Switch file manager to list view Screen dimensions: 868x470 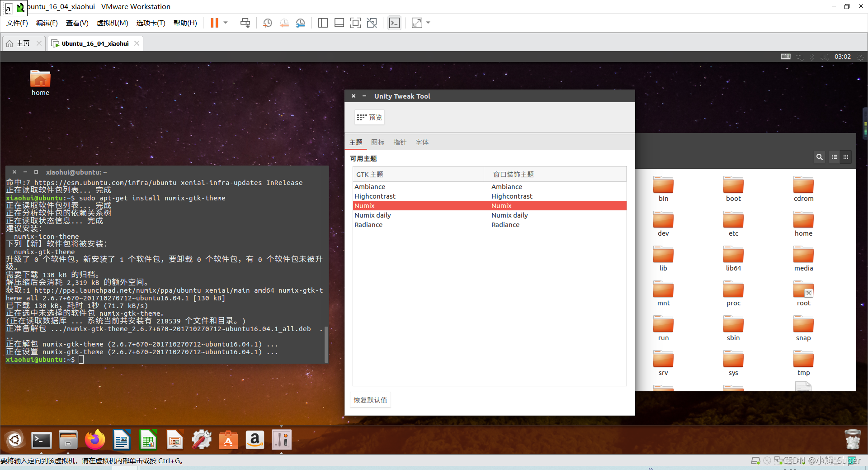click(x=834, y=157)
